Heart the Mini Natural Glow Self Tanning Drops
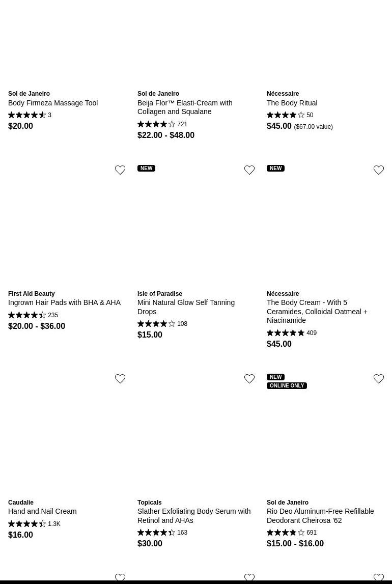The width and height of the screenshot is (392, 584). tap(249, 170)
